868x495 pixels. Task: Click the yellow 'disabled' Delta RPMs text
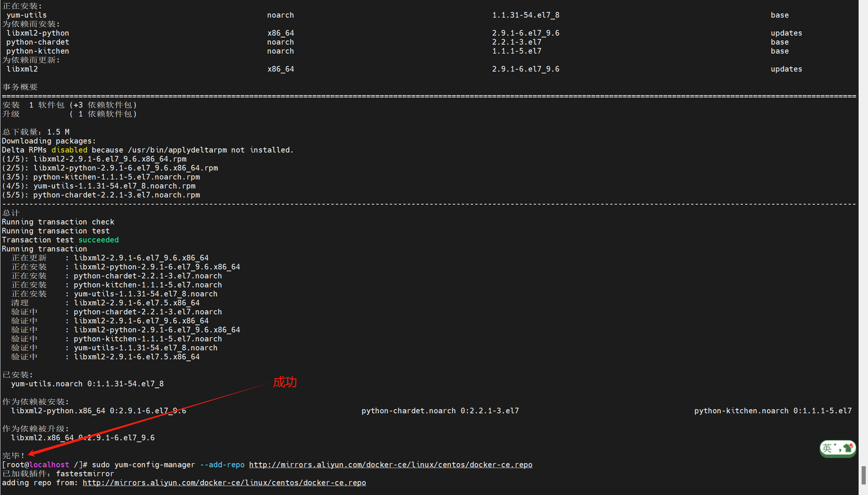tap(69, 150)
